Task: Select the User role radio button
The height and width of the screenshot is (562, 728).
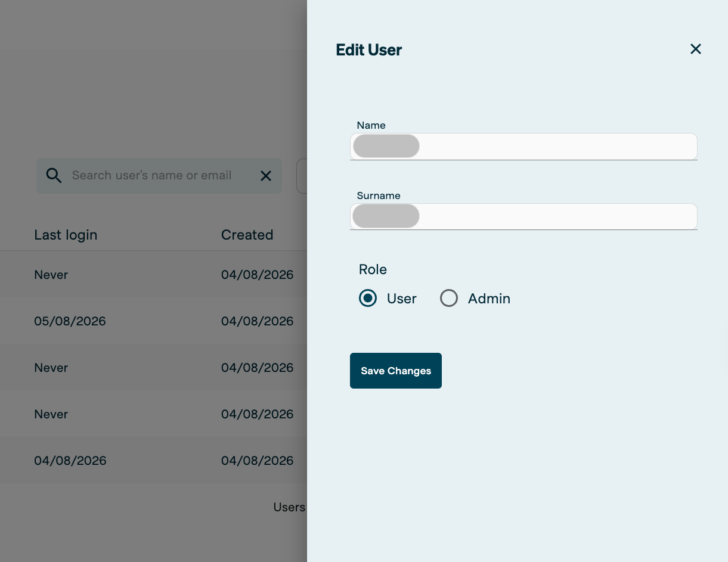Action: tap(368, 298)
